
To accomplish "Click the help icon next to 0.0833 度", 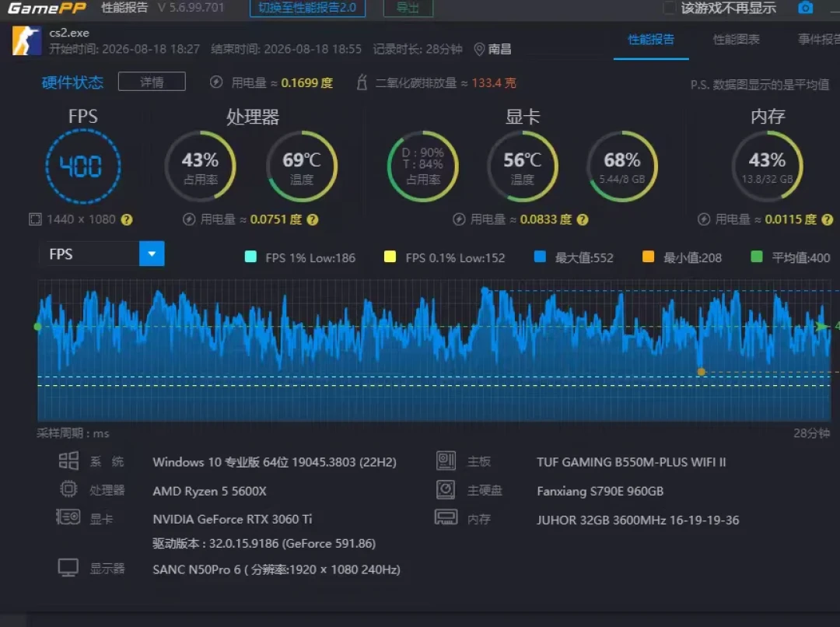I will [583, 219].
